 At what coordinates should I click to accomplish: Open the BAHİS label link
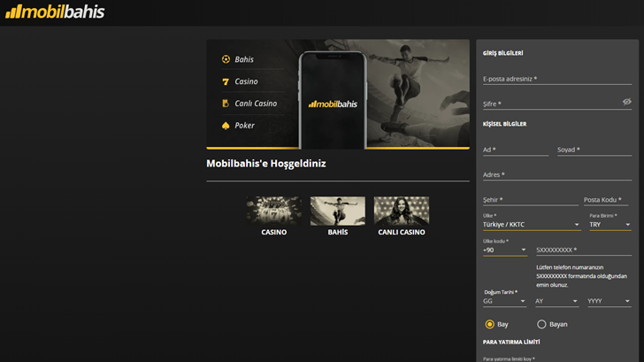(x=338, y=232)
